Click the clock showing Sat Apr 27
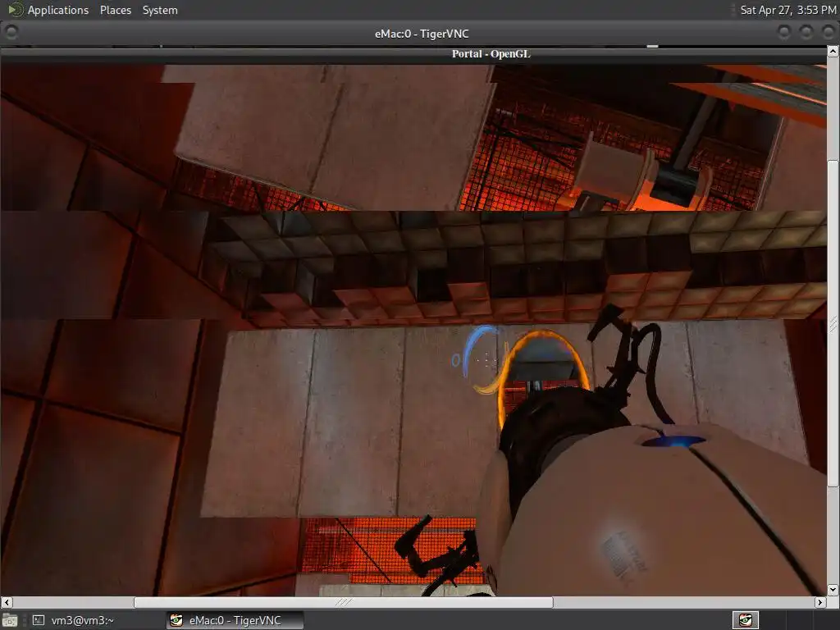 788,10
